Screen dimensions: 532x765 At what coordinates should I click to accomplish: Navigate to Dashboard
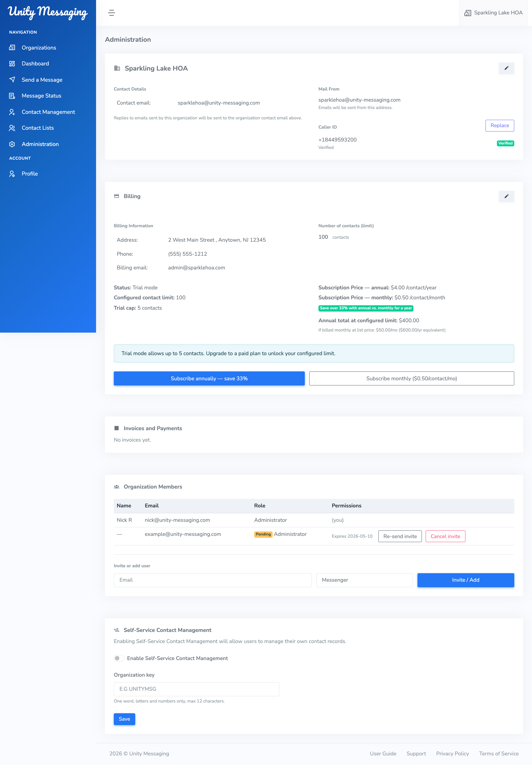click(x=35, y=64)
